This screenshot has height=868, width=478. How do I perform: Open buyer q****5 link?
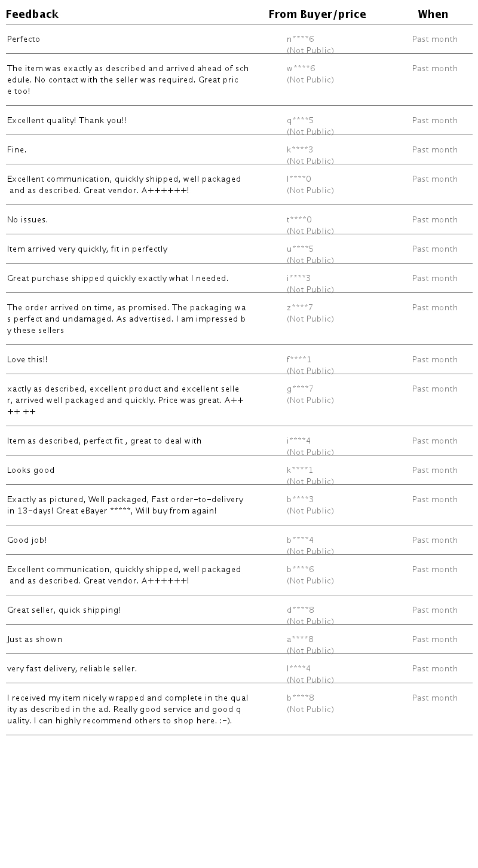[300, 121]
